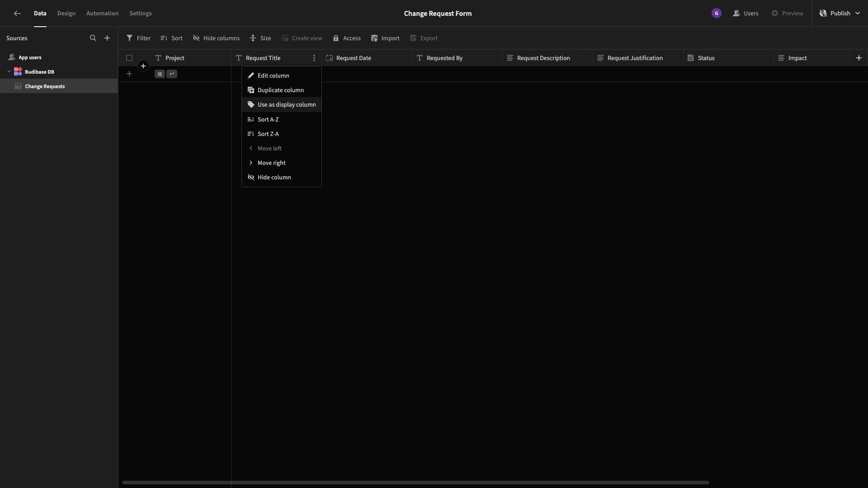The height and width of the screenshot is (488, 868).
Task: Open the Publish dropdown
Action: tap(840, 14)
